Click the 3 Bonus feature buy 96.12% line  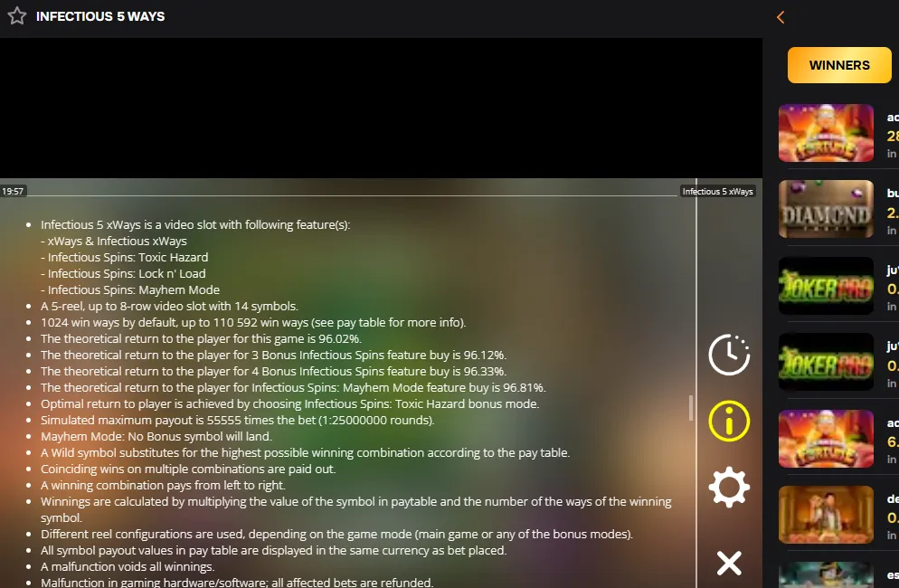coord(273,355)
